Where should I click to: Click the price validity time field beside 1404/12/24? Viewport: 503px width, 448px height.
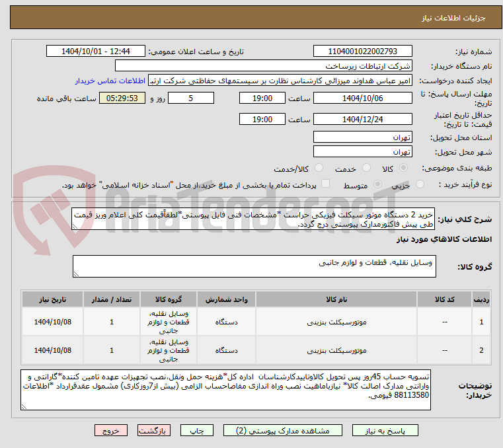[262, 120]
